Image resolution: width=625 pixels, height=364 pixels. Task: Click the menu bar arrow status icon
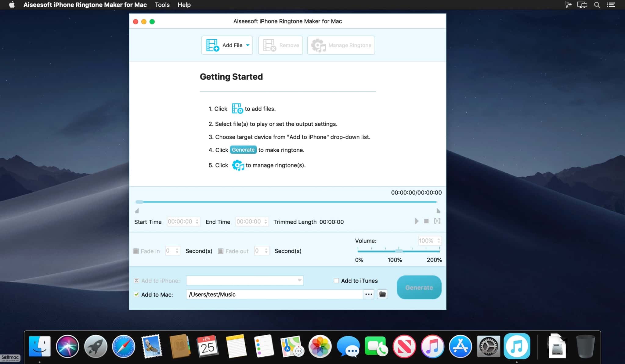pos(568,5)
